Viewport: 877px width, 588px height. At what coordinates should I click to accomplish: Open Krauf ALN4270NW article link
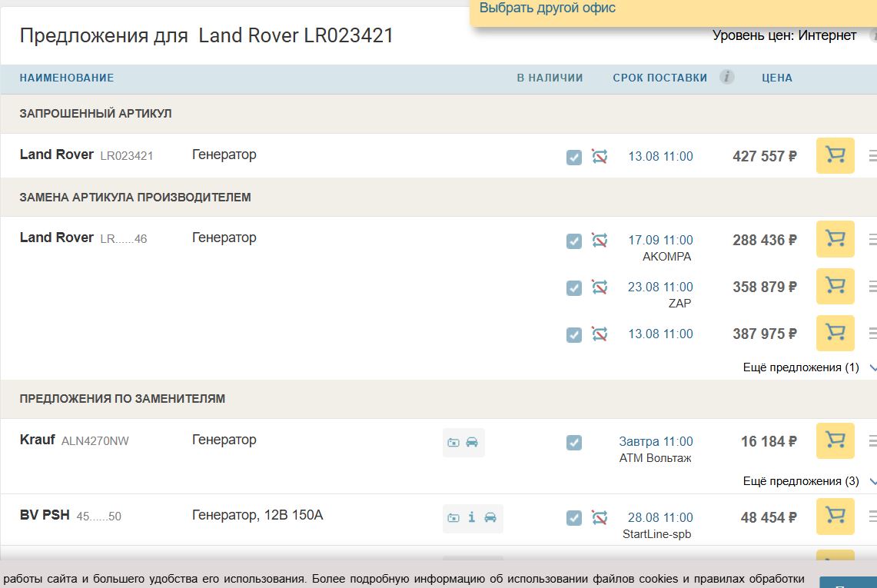[95, 441]
